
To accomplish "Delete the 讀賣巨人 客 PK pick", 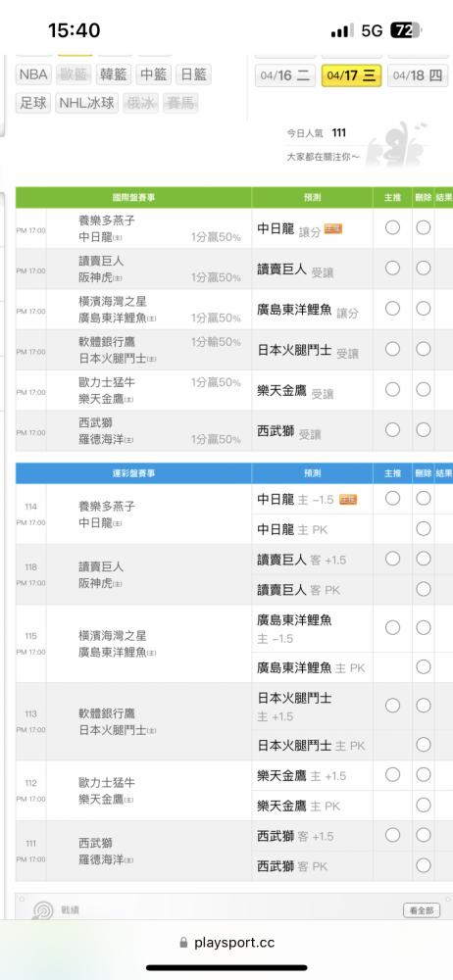I will point(424,589).
